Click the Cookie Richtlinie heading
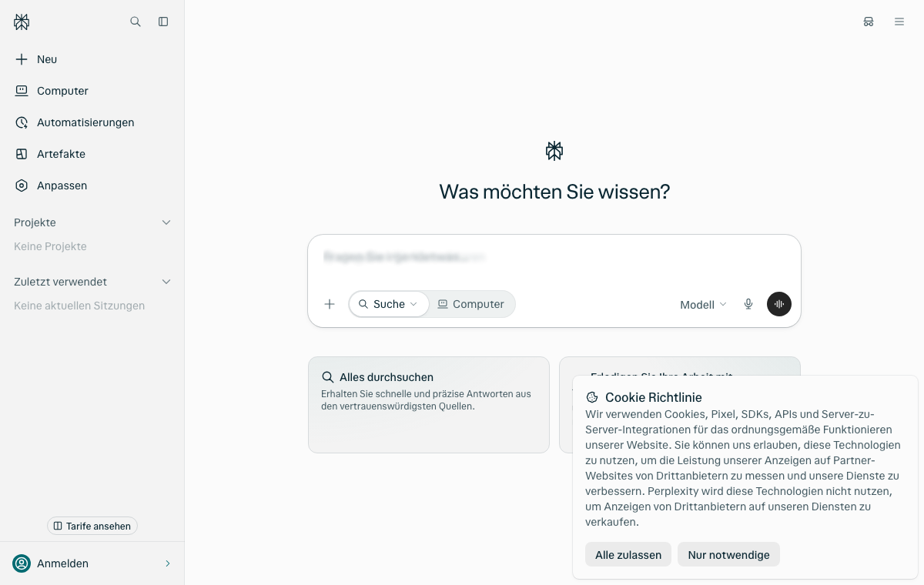Viewport: 924px width, 585px height. pyautogui.click(x=654, y=397)
